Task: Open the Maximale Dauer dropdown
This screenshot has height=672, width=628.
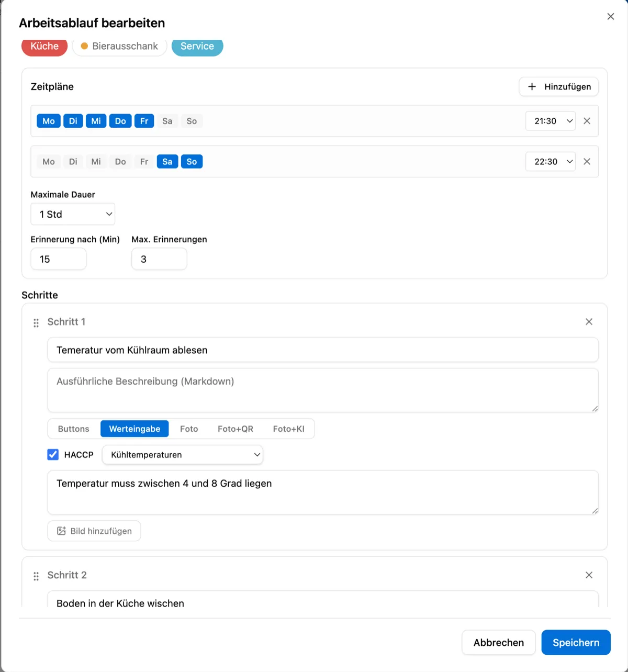Action: (x=73, y=214)
